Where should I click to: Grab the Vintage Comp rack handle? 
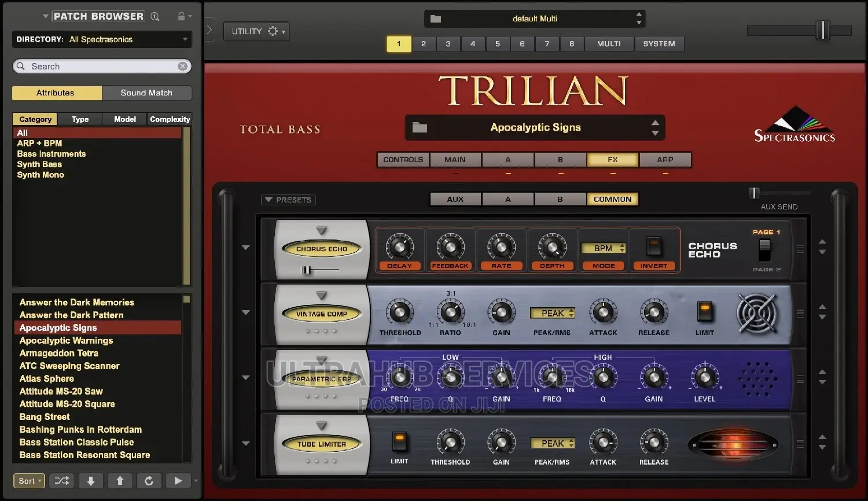tap(800, 314)
